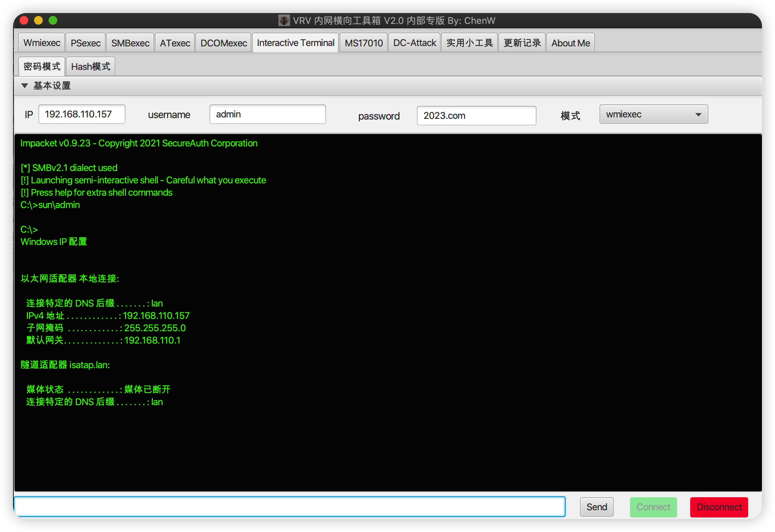This screenshot has height=532, width=775.
Task: Click the yellow minimize window button
Action: pos(38,20)
